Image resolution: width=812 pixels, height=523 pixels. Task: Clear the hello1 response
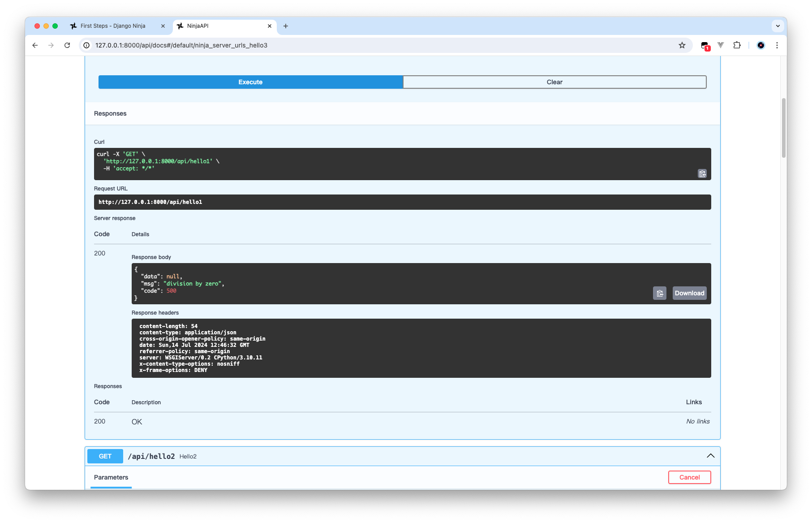tap(554, 82)
